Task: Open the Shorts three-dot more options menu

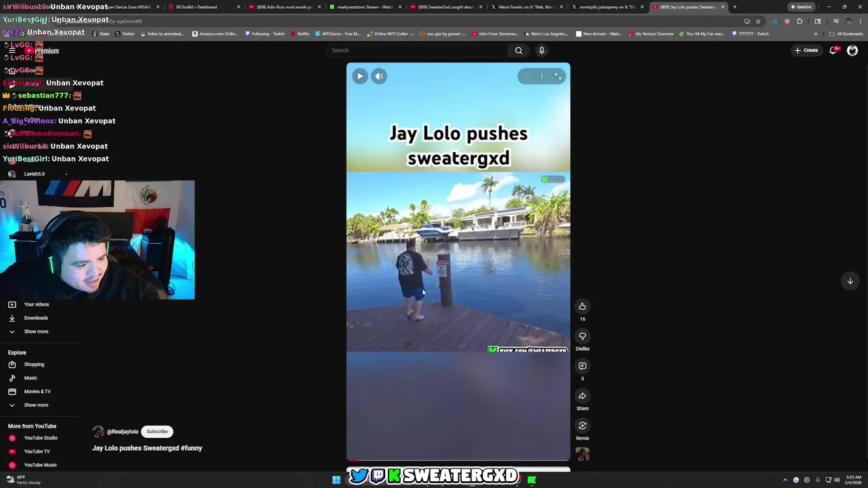Action: [x=541, y=77]
